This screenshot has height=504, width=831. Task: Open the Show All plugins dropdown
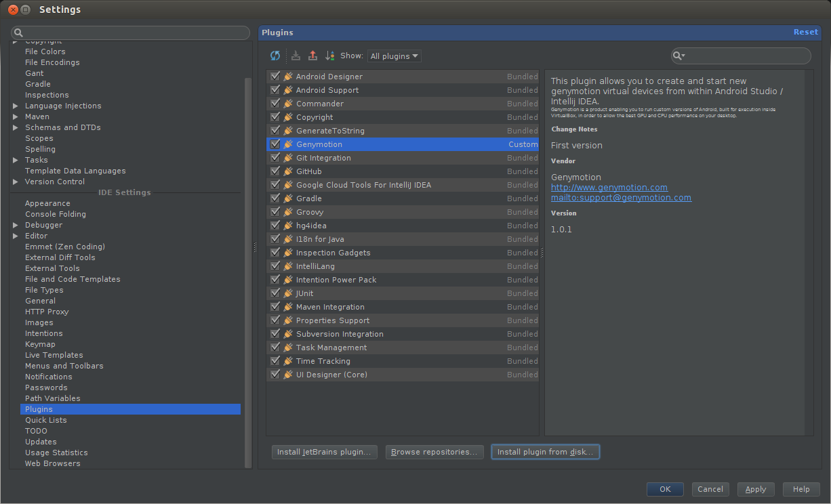(x=394, y=56)
